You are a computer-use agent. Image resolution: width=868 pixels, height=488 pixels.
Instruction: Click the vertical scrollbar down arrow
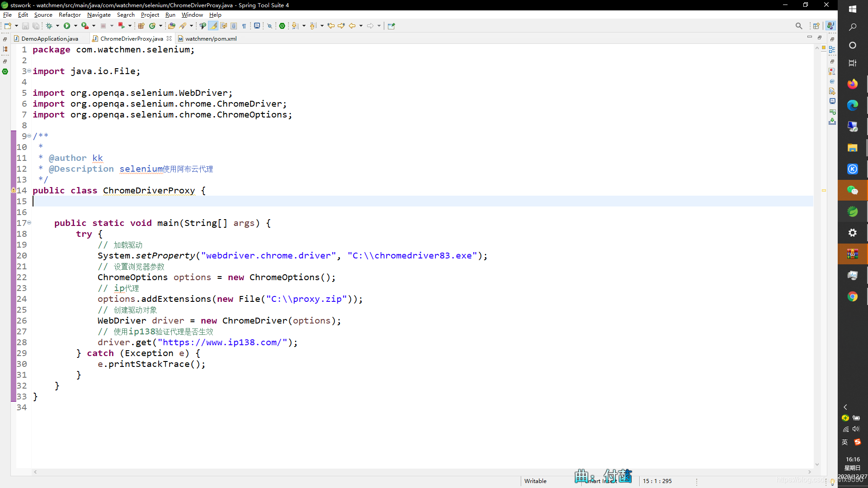click(x=817, y=465)
